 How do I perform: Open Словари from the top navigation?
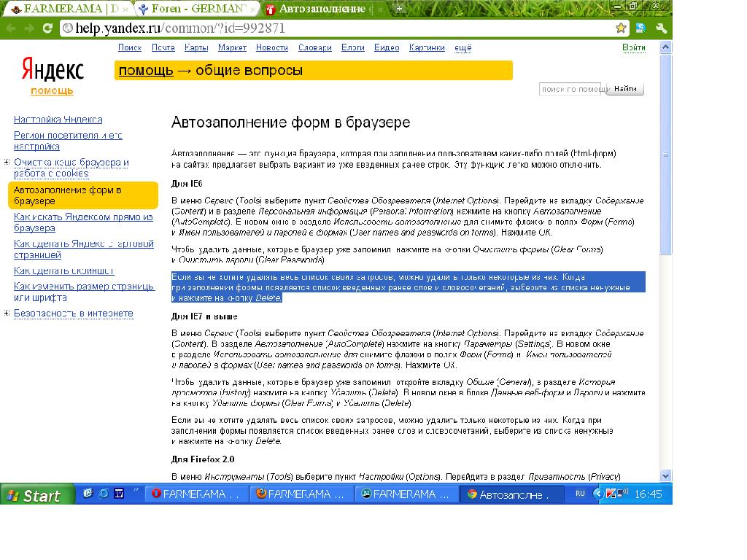(x=315, y=47)
